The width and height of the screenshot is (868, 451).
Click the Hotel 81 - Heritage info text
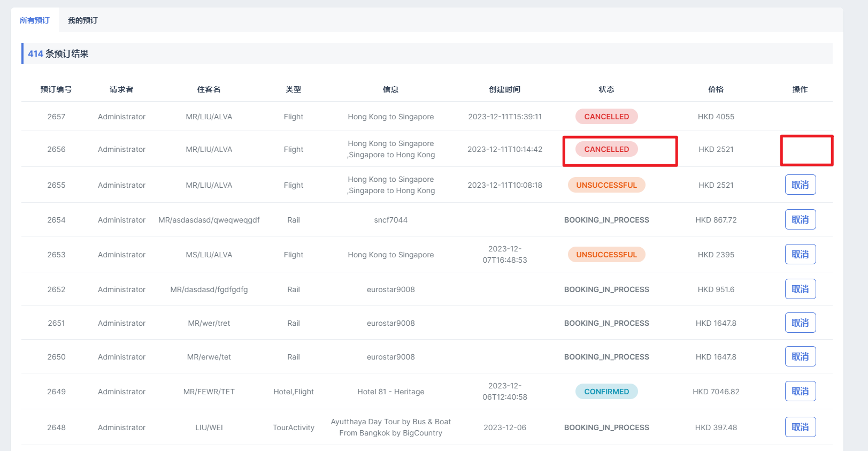click(x=390, y=392)
